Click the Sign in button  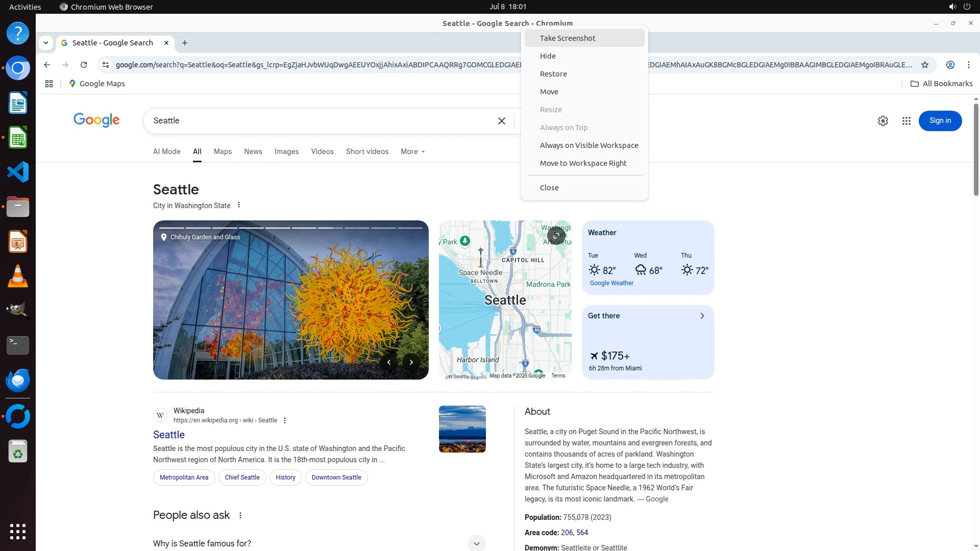point(940,121)
